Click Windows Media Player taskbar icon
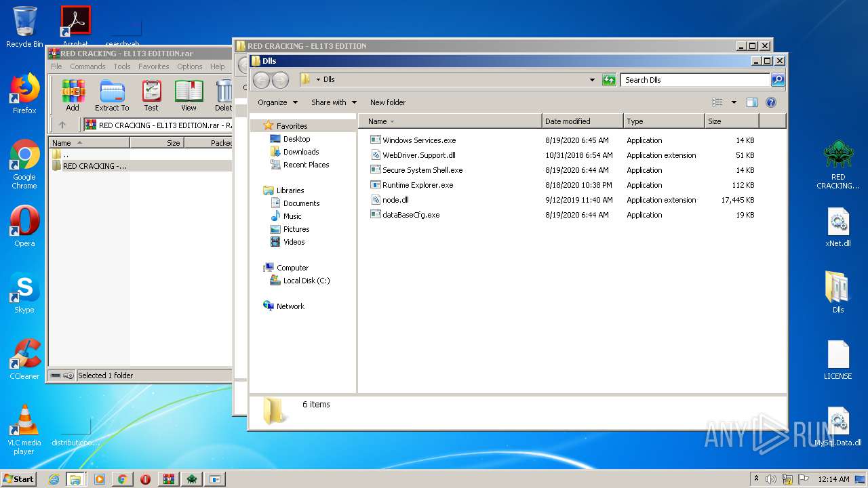868x488 pixels. (100, 479)
